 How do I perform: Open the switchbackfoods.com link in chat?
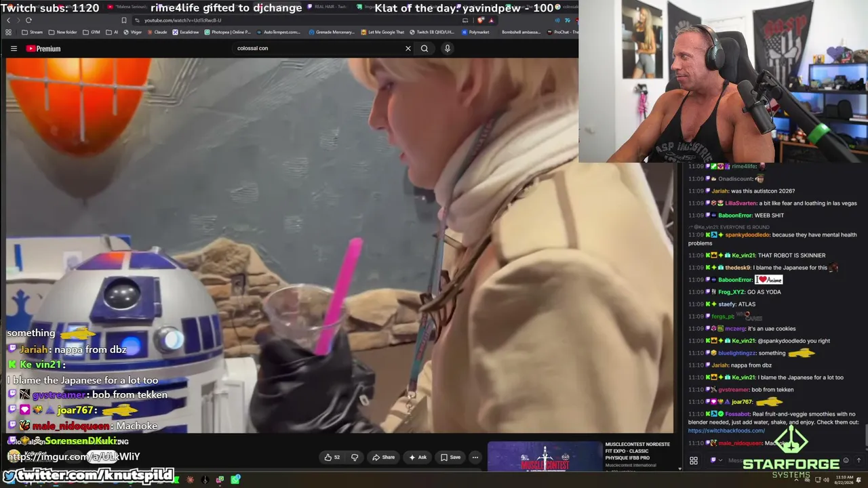point(726,430)
